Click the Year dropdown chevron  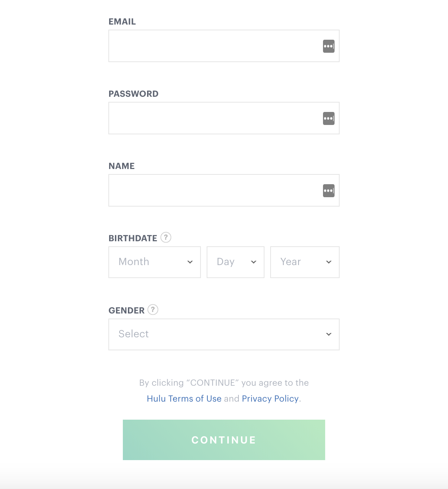(x=329, y=262)
